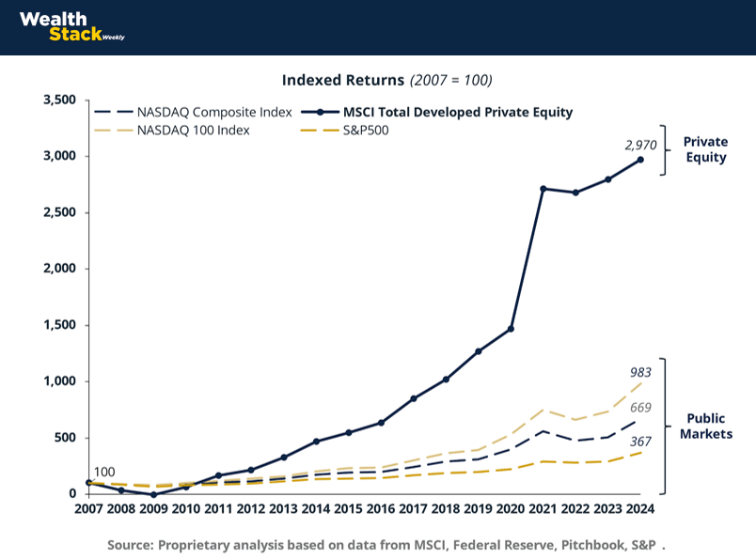Click the 2024 private equity data point

(640, 160)
